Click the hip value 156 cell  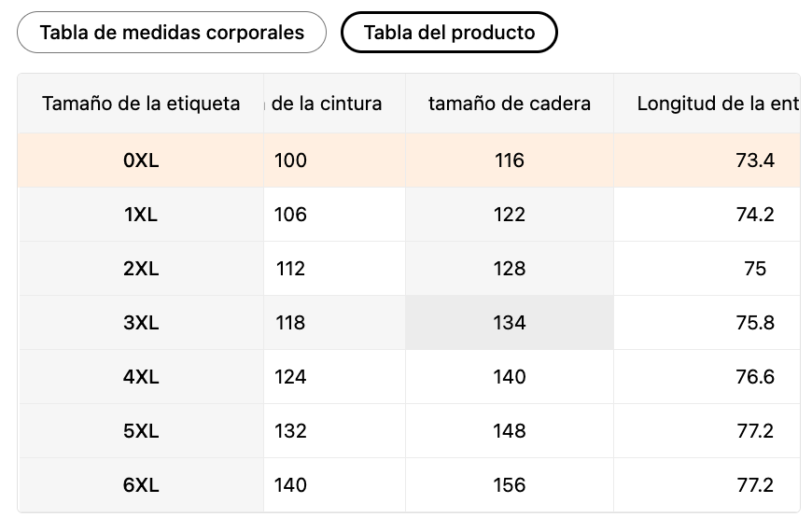(510, 485)
